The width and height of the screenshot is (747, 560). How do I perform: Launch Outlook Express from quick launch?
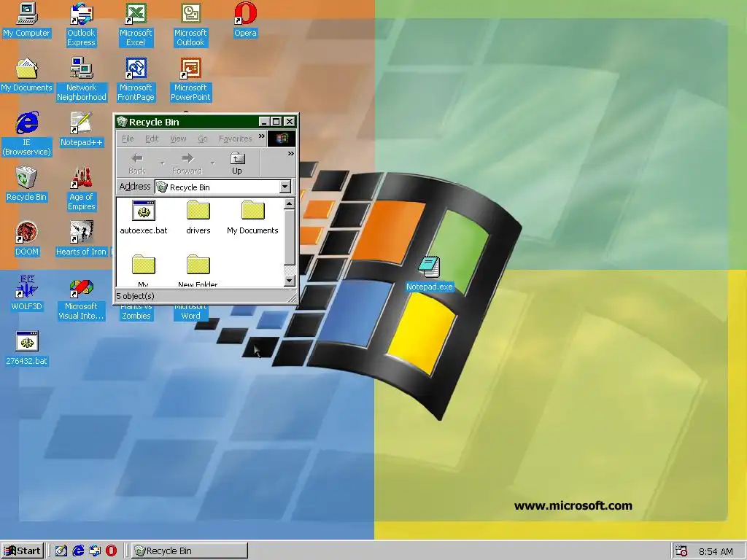pyautogui.click(x=95, y=551)
